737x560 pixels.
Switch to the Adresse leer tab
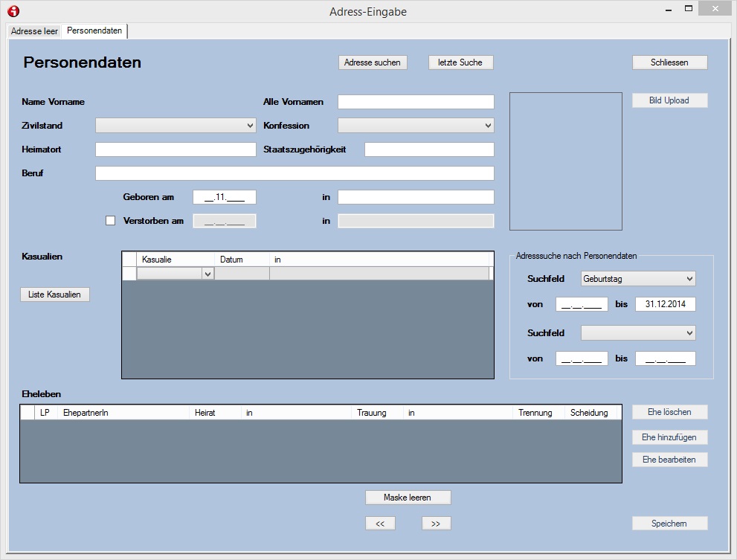point(34,31)
